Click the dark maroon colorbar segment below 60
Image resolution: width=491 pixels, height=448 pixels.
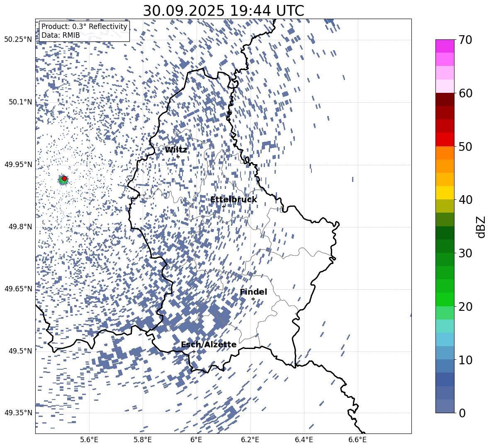[x=445, y=99]
